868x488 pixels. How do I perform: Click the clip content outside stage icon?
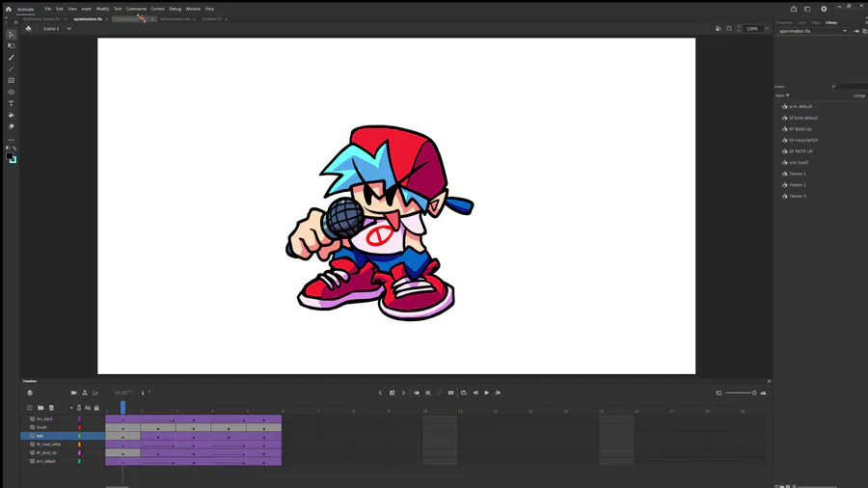tap(729, 29)
